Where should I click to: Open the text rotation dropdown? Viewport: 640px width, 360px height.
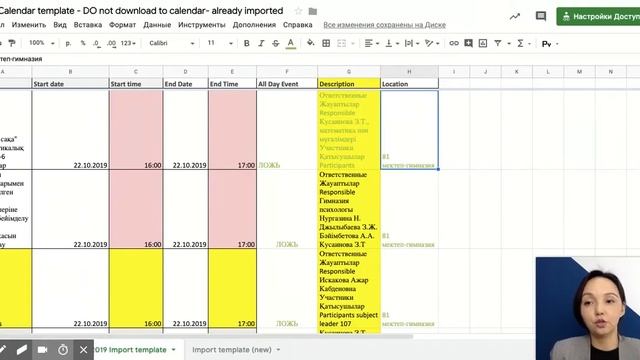coord(432,43)
